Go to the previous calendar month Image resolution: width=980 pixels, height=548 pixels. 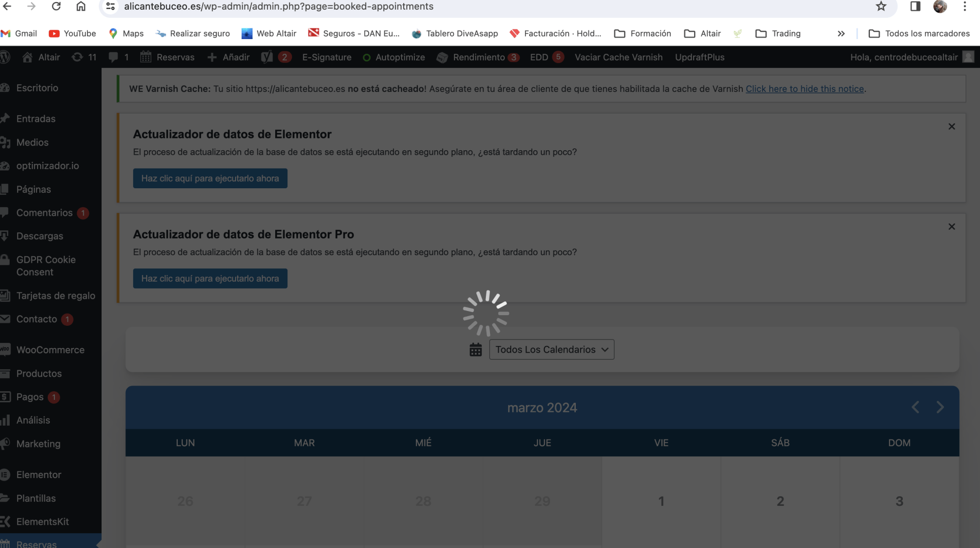[915, 407]
